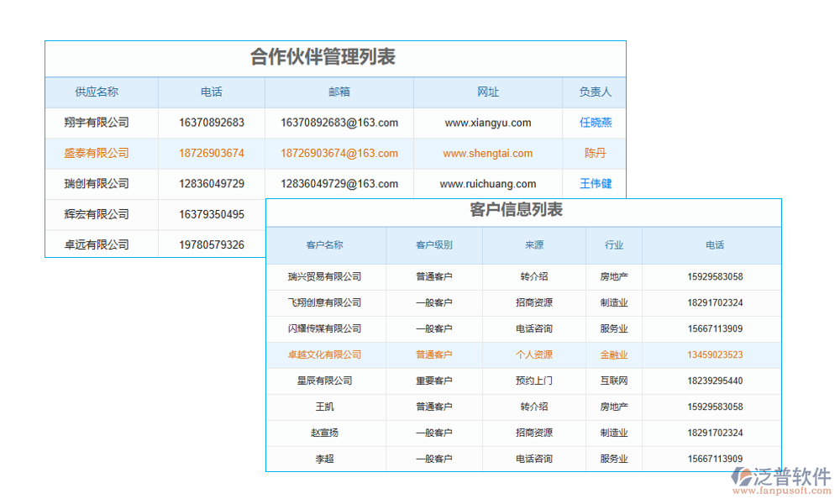The image size is (840, 504).
Task: Click the 供应名称 column header
Action: 100,92
